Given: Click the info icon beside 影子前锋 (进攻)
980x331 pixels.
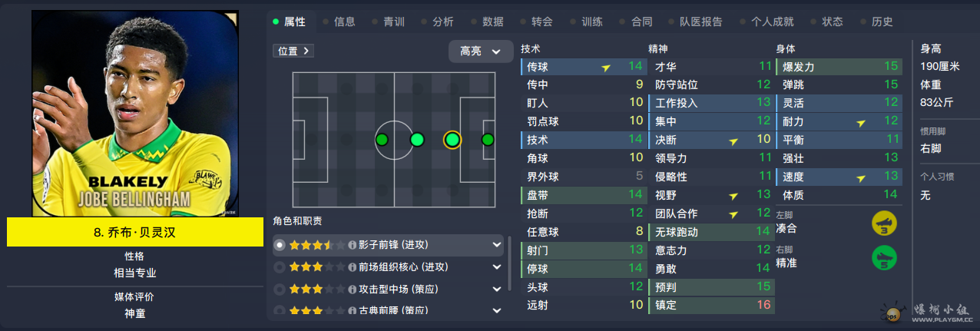Looking at the screenshot, I should 353,245.
